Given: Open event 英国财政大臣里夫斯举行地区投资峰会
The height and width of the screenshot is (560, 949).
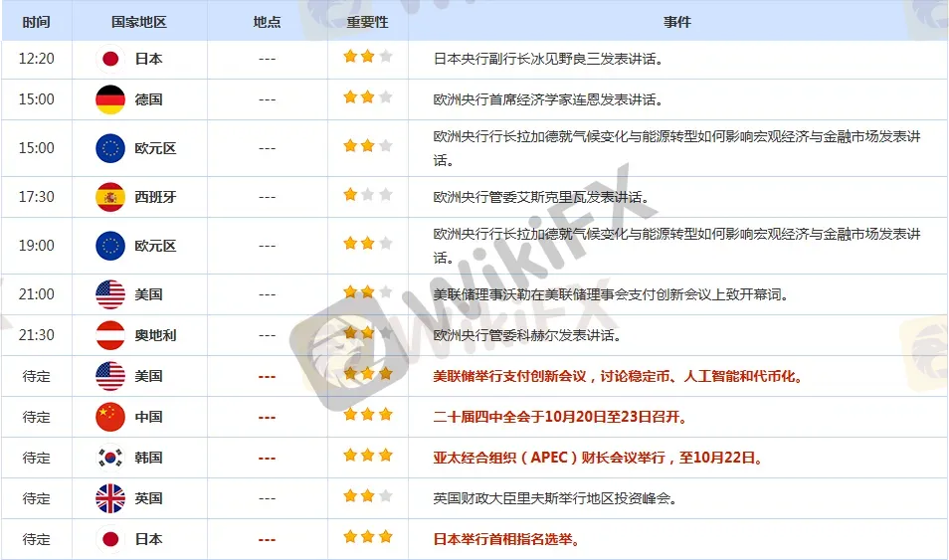Looking at the screenshot, I should point(556,498).
